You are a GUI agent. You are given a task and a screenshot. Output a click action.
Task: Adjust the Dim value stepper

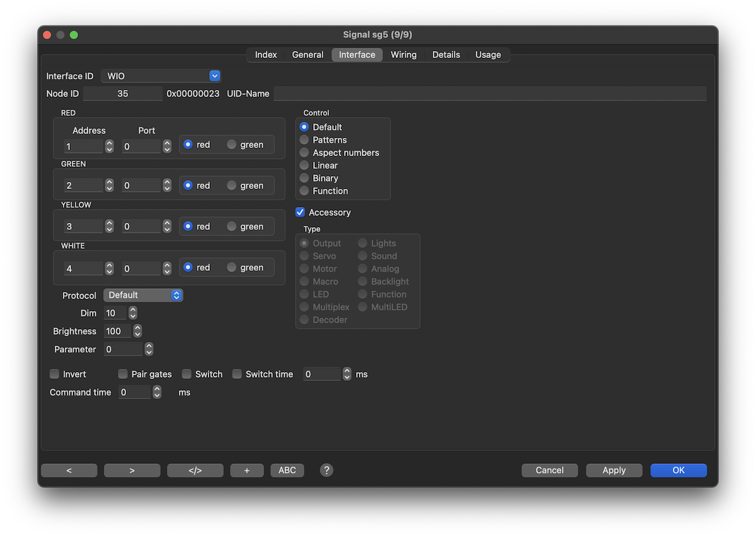132,314
